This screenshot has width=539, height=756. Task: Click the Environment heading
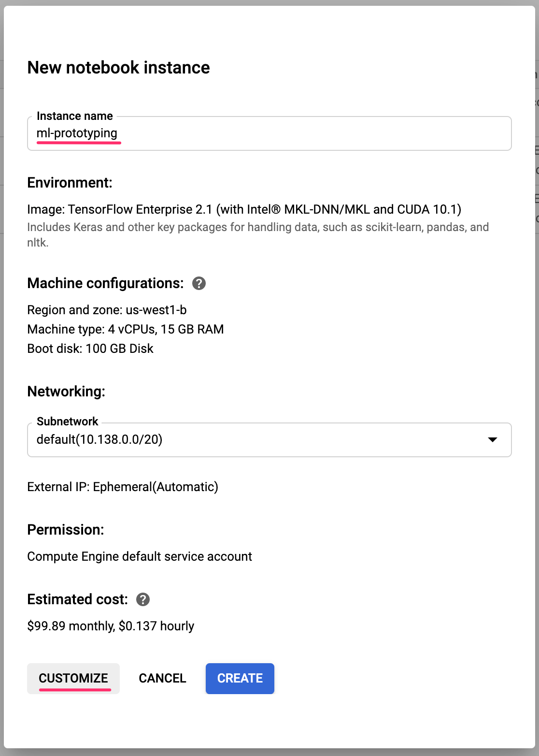tap(70, 183)
